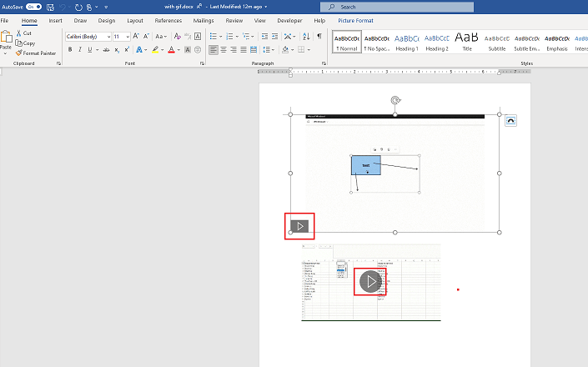Viewport: 588px width, 367px height.
Task: Click in the Search box
Action: (397, 8)
